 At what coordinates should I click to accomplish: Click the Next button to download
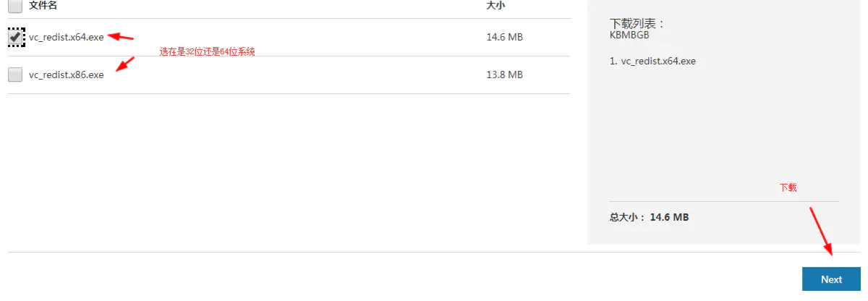click(x=831, y=279)
